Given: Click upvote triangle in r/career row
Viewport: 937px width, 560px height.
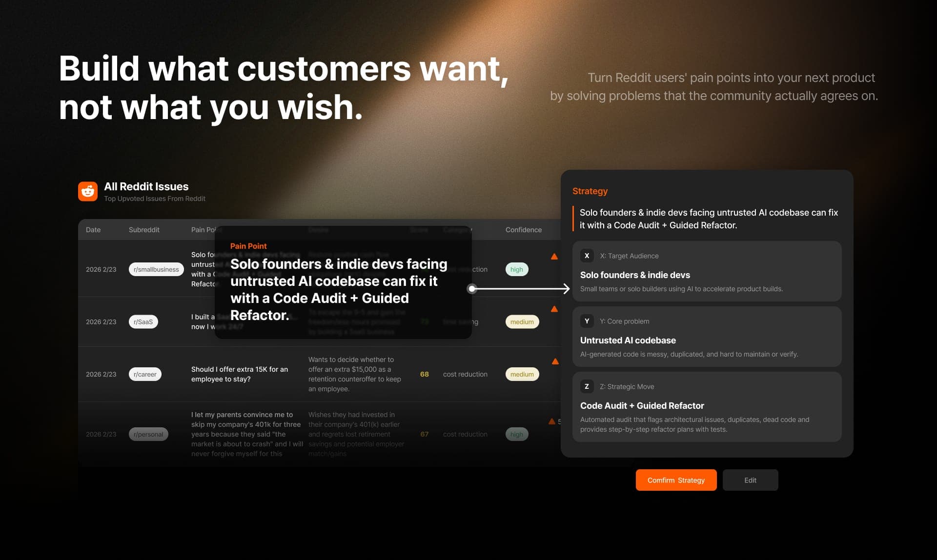Looking at the screenshot, I should [555, 361].
